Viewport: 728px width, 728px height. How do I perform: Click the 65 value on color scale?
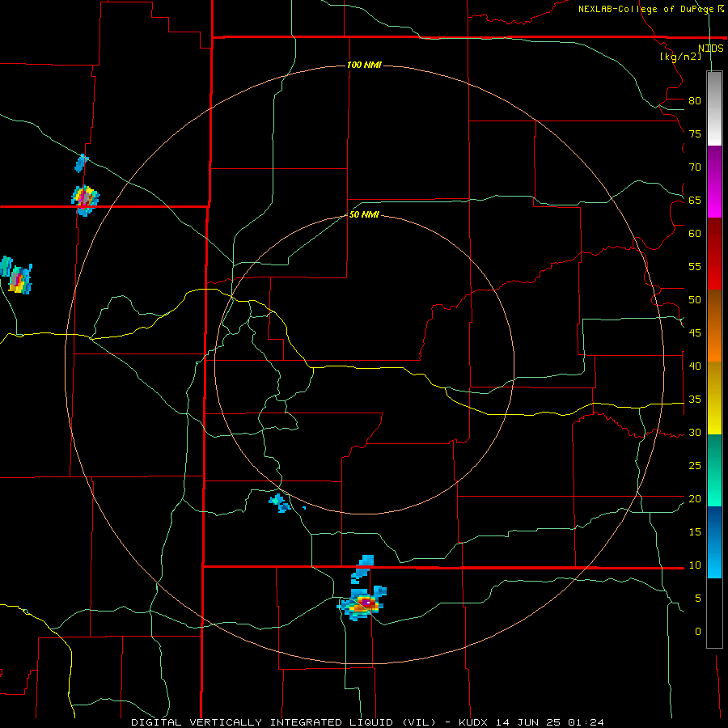[x=695, y=201]
